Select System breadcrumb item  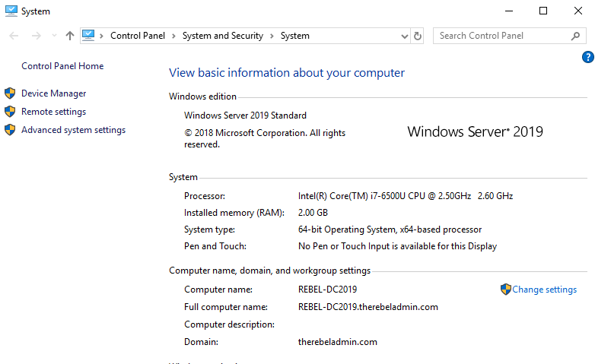click(x=295, y=36)
